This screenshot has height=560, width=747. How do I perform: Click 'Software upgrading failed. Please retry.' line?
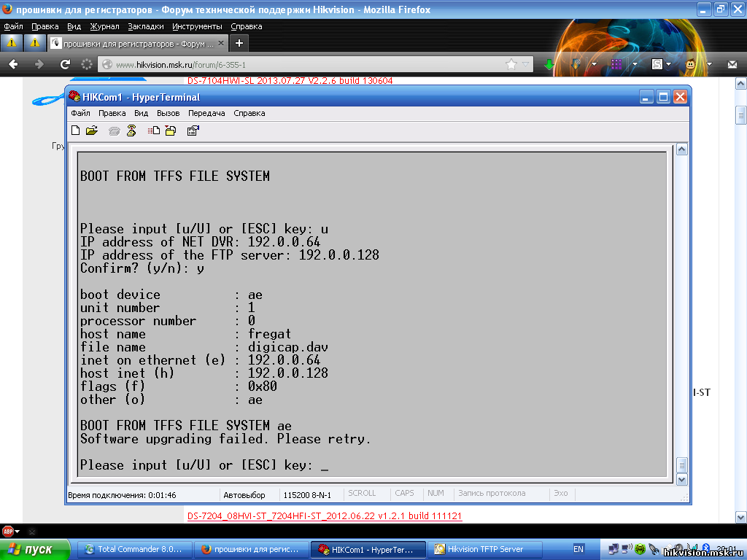point(225,438)
